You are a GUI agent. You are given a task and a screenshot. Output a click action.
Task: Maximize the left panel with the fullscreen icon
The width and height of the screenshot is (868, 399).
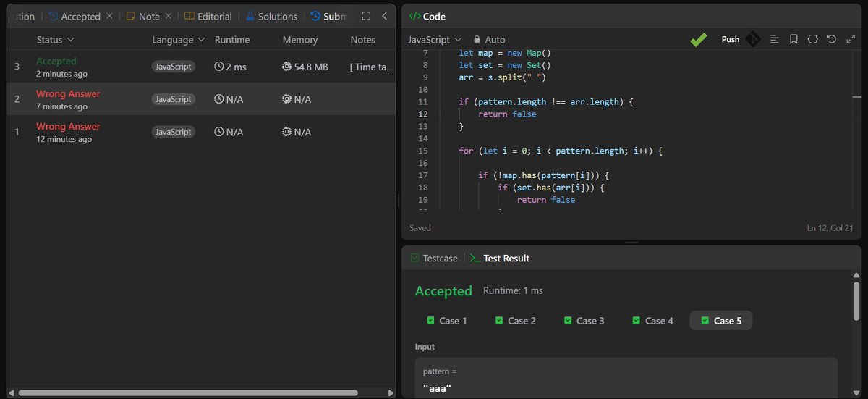point(366,16)
